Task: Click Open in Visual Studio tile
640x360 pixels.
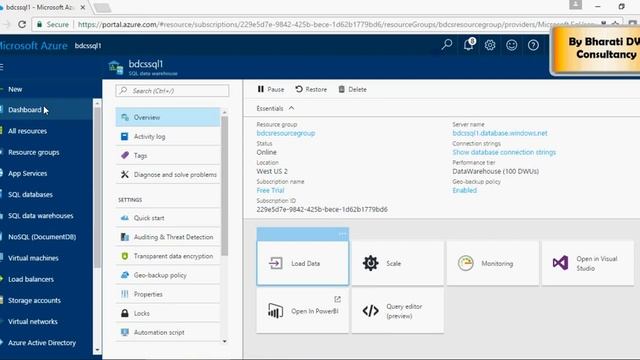Action: point(588,263)
